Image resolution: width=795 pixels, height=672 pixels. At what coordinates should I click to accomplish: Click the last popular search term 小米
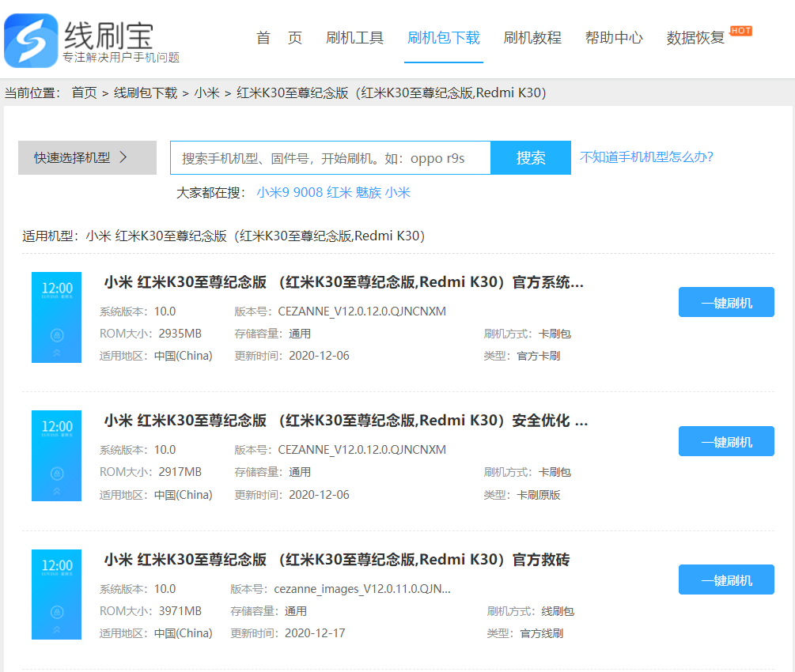397,193
